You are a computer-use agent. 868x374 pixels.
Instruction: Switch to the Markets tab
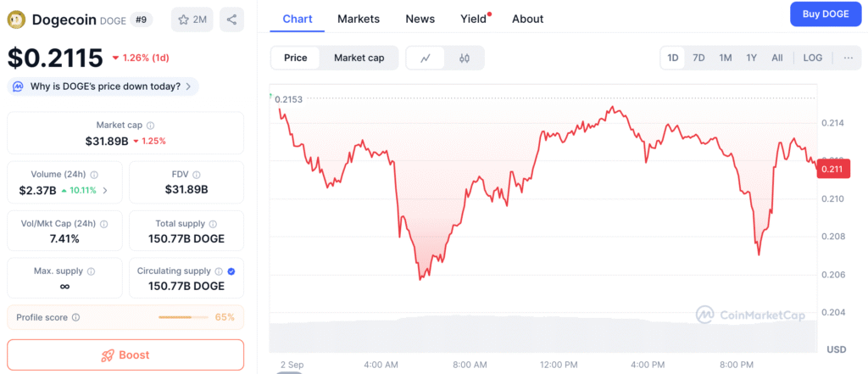tap(359, 19)
